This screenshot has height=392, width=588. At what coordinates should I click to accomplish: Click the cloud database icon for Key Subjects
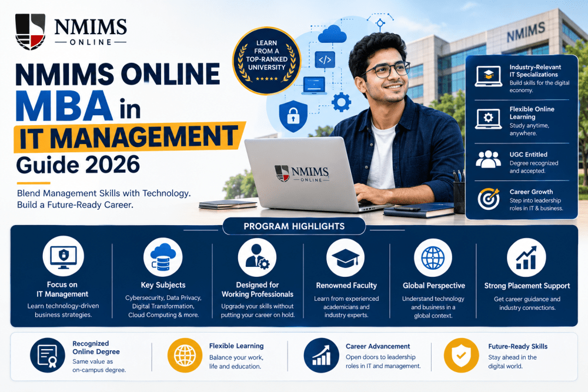[163, 257]
